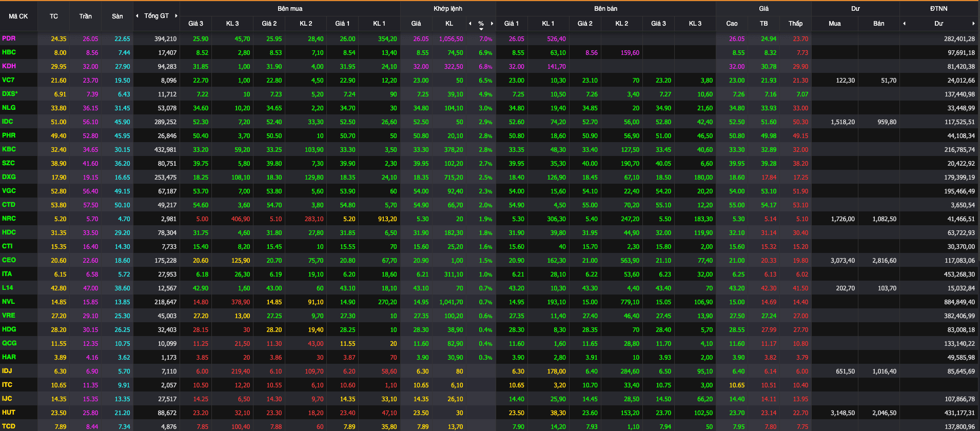Open stock code NVL
This screenshot has width=980, height=431.
8,302
